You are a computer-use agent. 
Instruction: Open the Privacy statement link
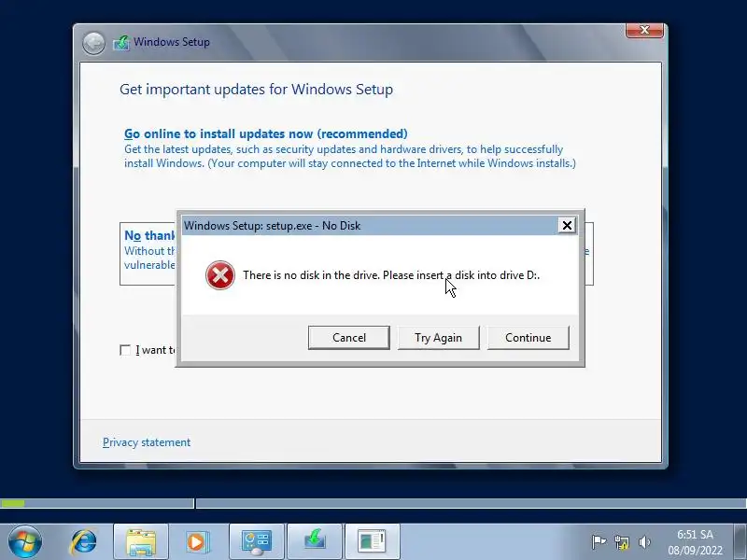pyautogui.click(x=147, y=442)
